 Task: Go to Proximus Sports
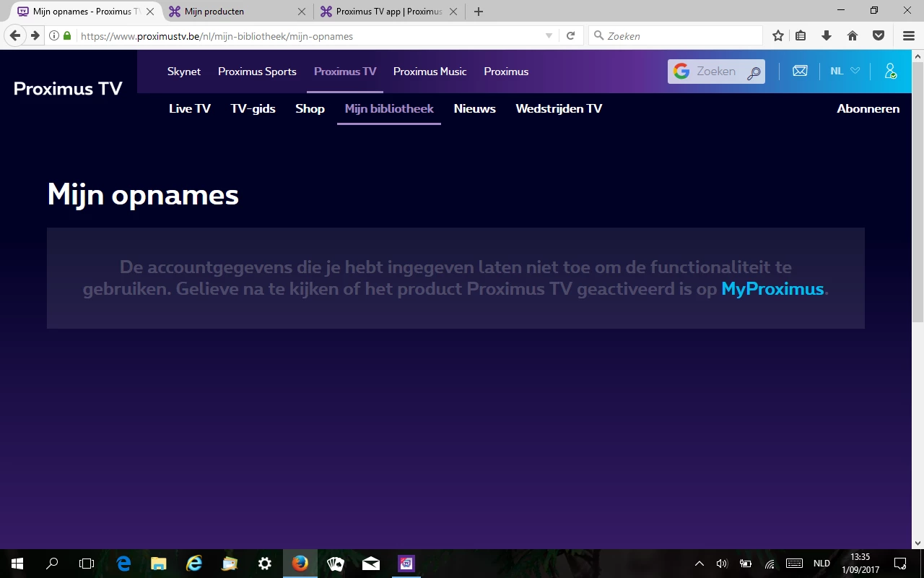click(257, 72)
